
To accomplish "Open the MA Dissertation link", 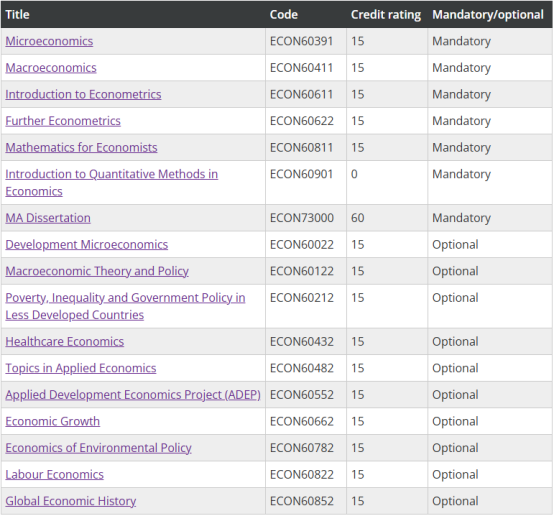I will (x=48, y=218).
